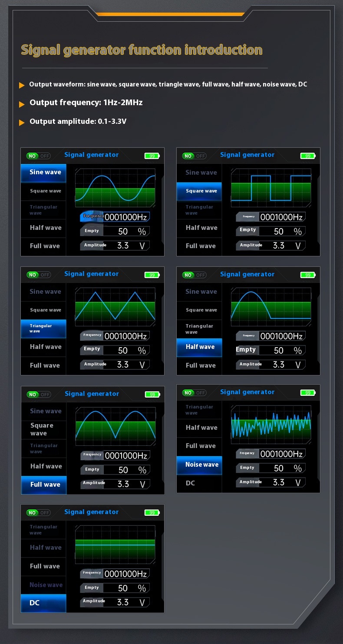Click the Amplitude 3.3 V field on the DC-line screen
This screenshot has height=644, width=343.
(115, 602)
